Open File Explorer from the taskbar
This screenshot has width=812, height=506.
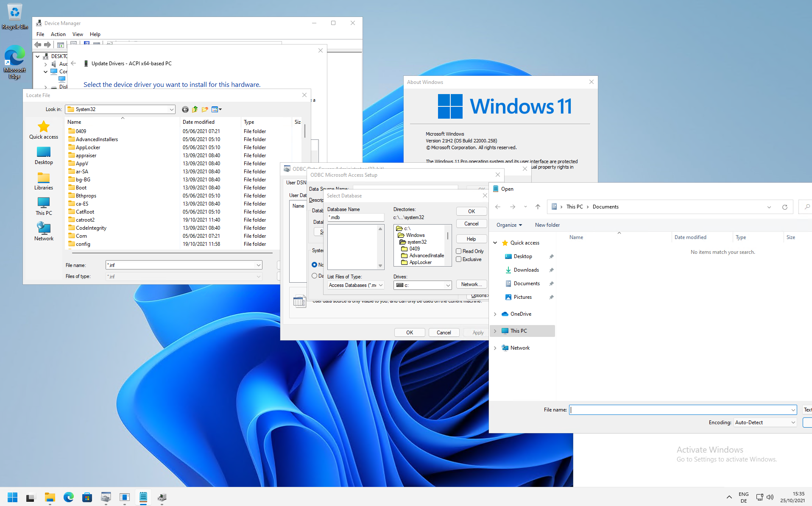(x=50, y=497)
